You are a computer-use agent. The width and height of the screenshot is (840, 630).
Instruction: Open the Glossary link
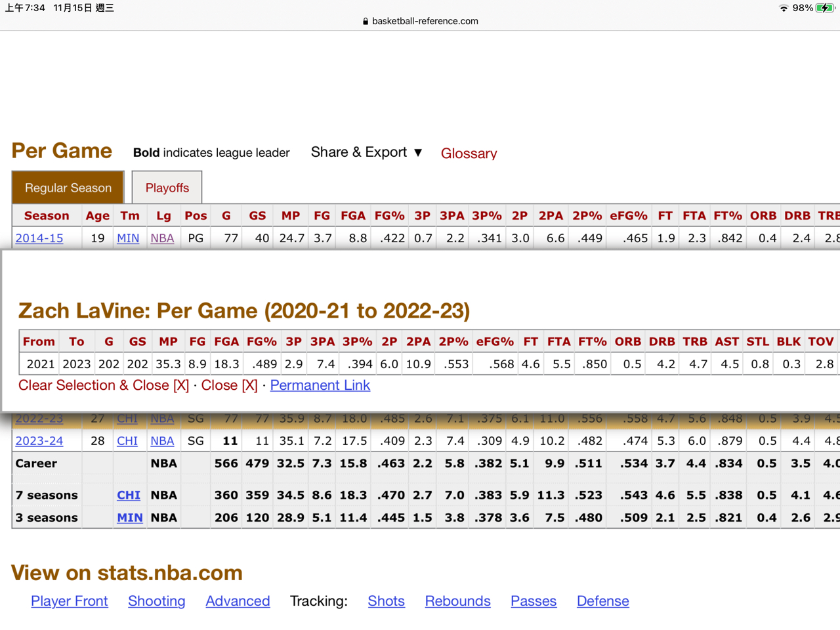pos(469,154)
